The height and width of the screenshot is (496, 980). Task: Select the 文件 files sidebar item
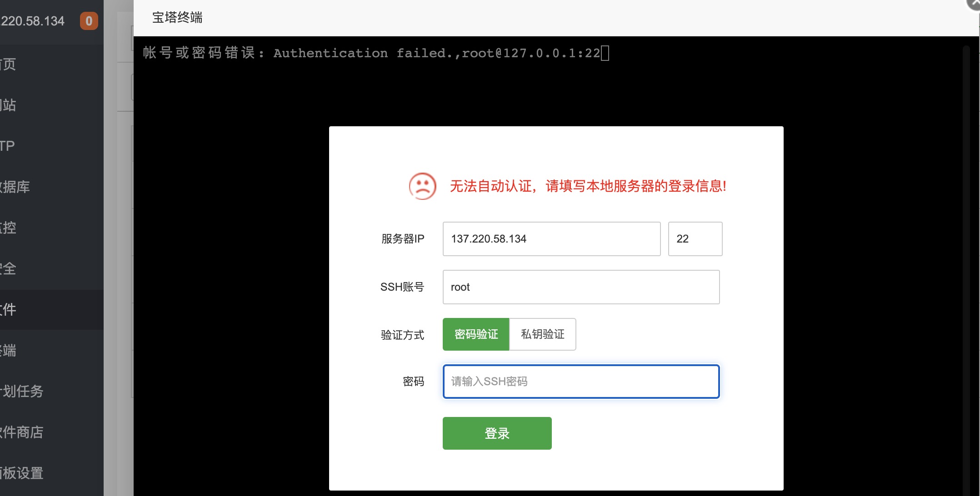52,309
